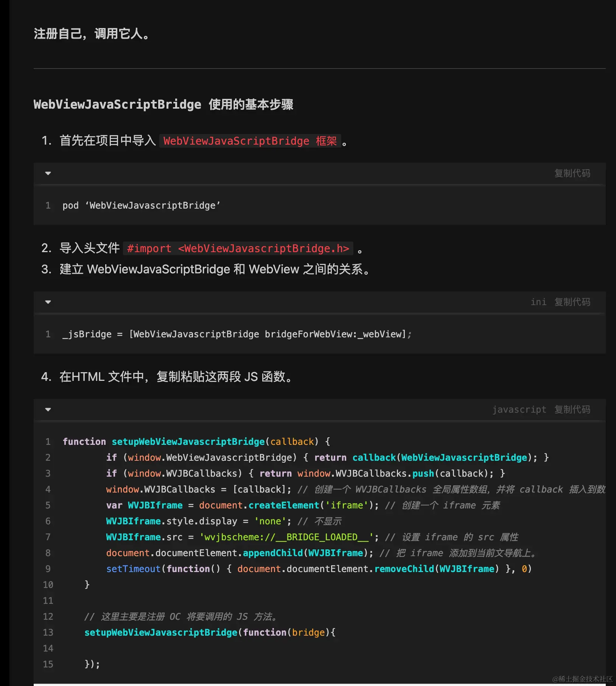Collapse the ini code block with its arrow
This screenshot has height=686, width=616.
tap(48, 302)
